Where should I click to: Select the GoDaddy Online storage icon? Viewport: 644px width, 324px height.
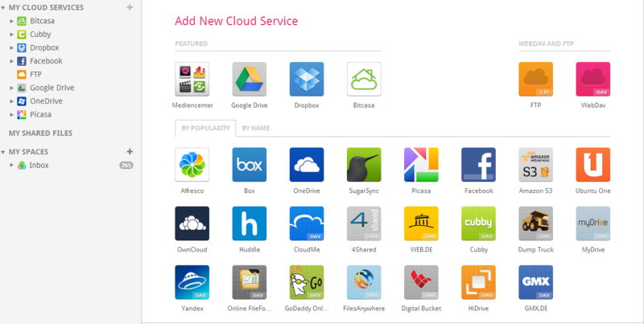click(307, 282)
